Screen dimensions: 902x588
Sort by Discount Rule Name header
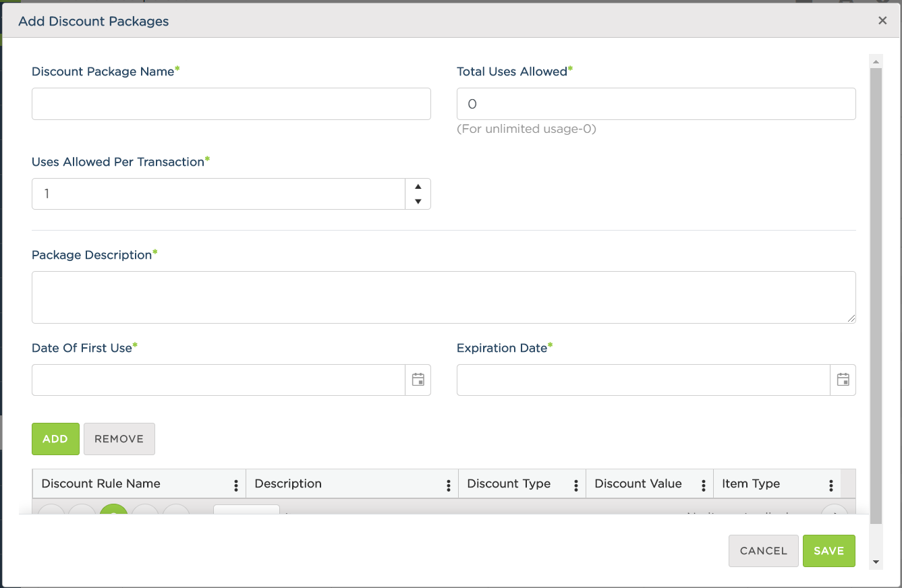pyautogui.click(x=101, y=483)
